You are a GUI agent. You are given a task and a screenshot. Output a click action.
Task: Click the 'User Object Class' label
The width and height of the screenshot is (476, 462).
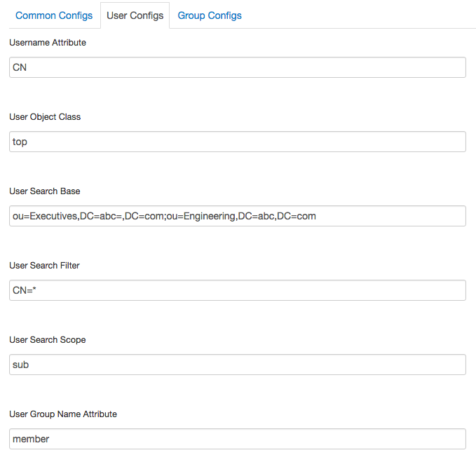45,117
